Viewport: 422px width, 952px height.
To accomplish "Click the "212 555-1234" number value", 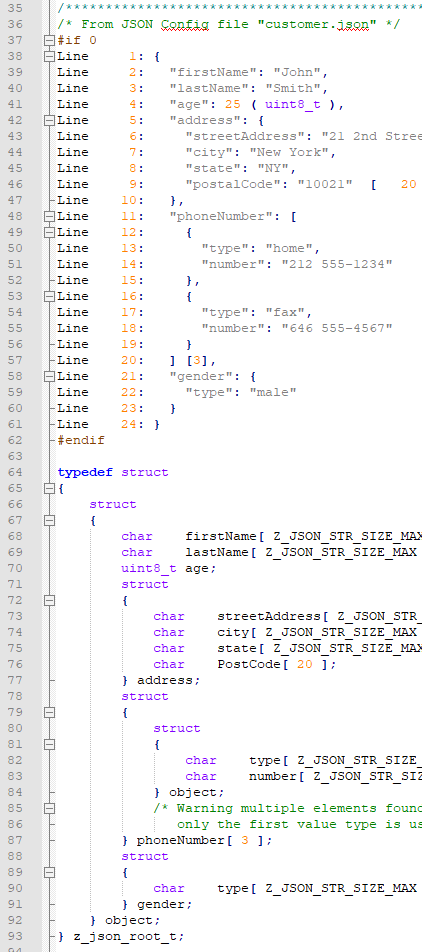I will point(336,264).
